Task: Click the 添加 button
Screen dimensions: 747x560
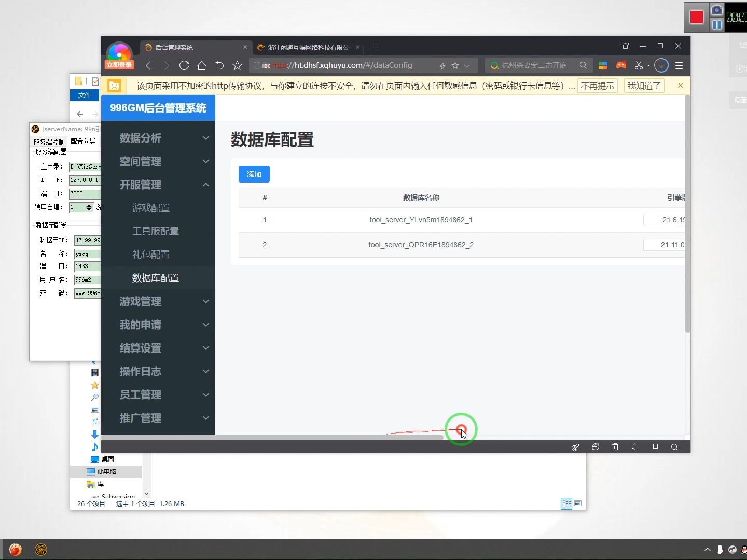Action: coord(254,174)
